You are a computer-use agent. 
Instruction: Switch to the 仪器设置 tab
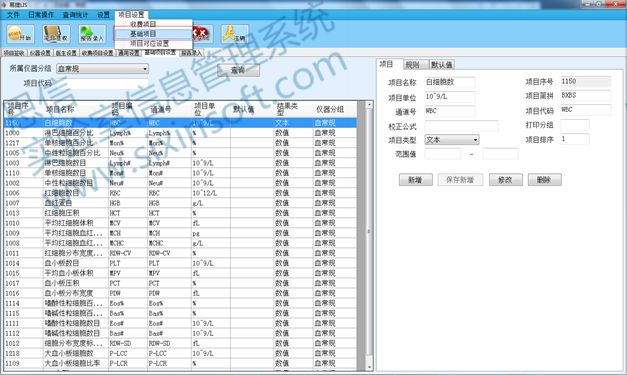click(x=40, y=53)
